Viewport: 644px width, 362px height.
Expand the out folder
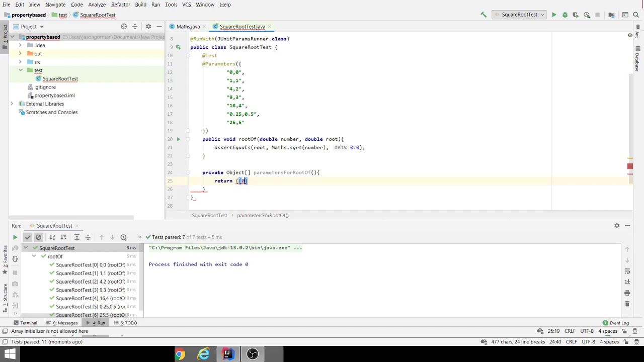[x=20, y=54]
